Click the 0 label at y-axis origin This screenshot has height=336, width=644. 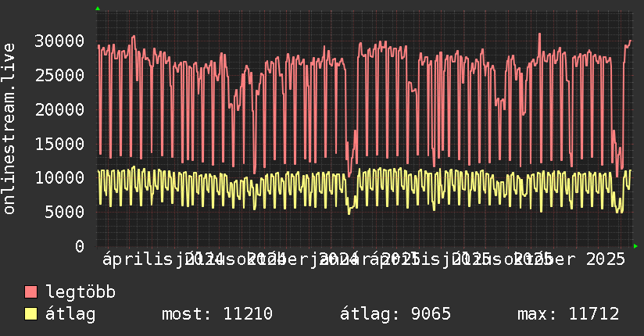[79, 246]
